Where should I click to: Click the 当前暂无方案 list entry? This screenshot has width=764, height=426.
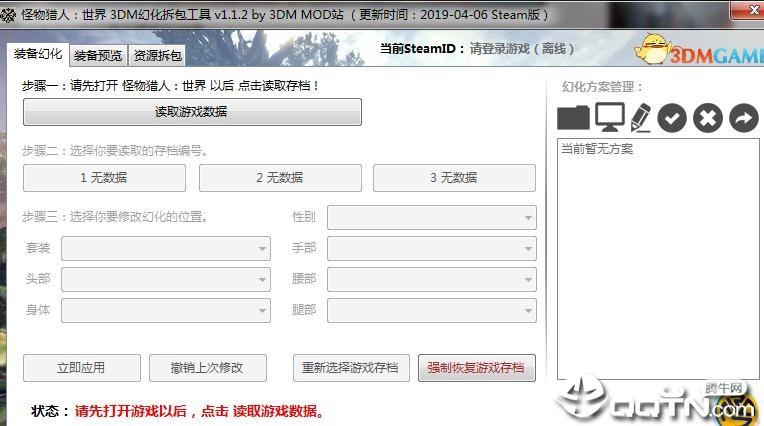coord(597,149)
